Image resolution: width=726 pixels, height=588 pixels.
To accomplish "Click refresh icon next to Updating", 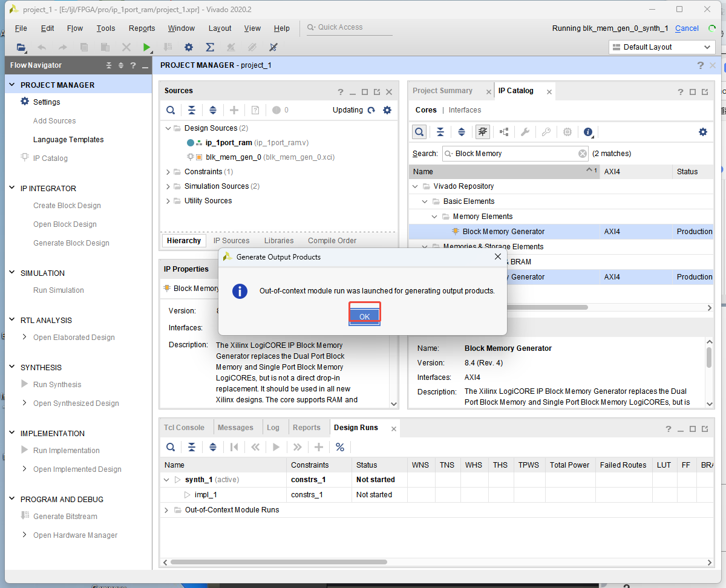I will 371,110.
